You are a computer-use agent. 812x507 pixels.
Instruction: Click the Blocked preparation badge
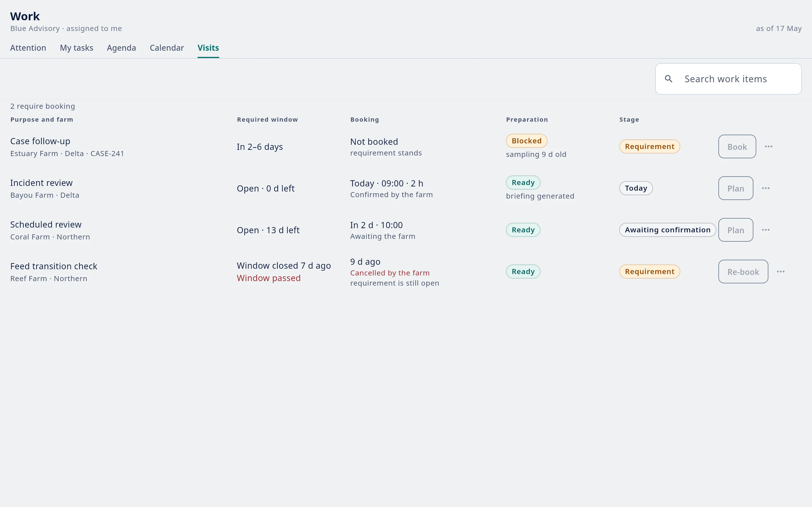[x=526, y=141]
